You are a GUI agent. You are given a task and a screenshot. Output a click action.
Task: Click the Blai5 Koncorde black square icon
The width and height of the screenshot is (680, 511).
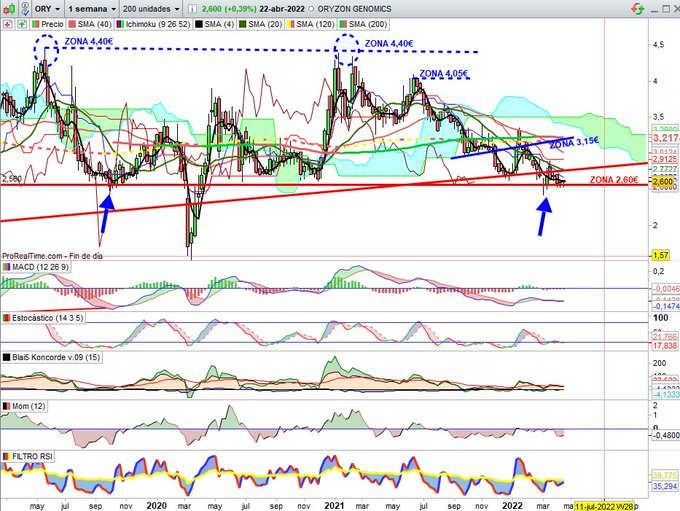tap(7, 357)
